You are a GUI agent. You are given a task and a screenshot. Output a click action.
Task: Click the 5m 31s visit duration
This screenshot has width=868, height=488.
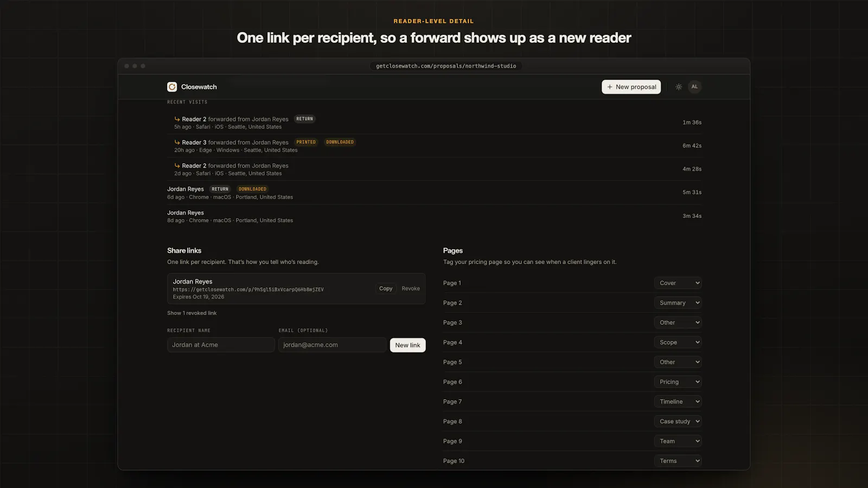click(692, 192)
